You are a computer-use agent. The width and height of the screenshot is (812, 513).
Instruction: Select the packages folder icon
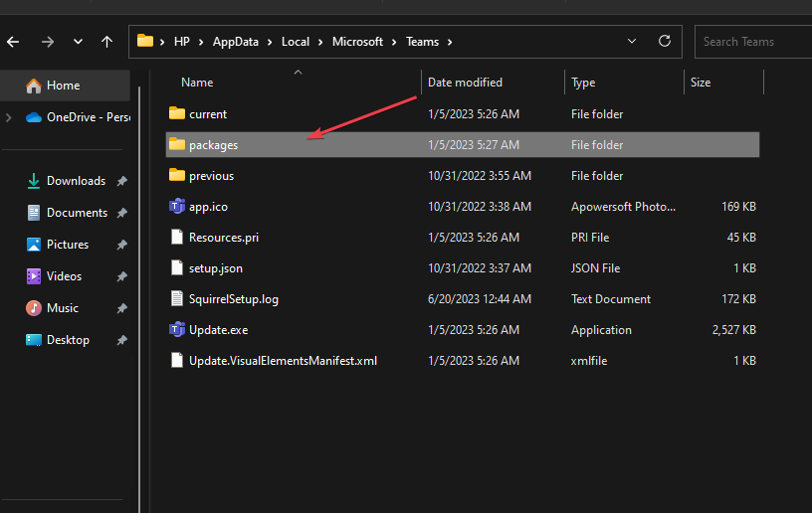click(177, 144)
